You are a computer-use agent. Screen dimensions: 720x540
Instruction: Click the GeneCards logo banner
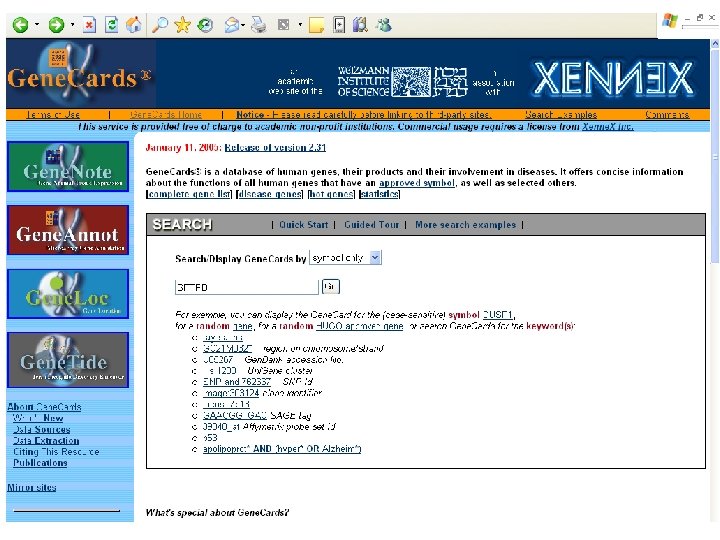[x=81, y=74]
